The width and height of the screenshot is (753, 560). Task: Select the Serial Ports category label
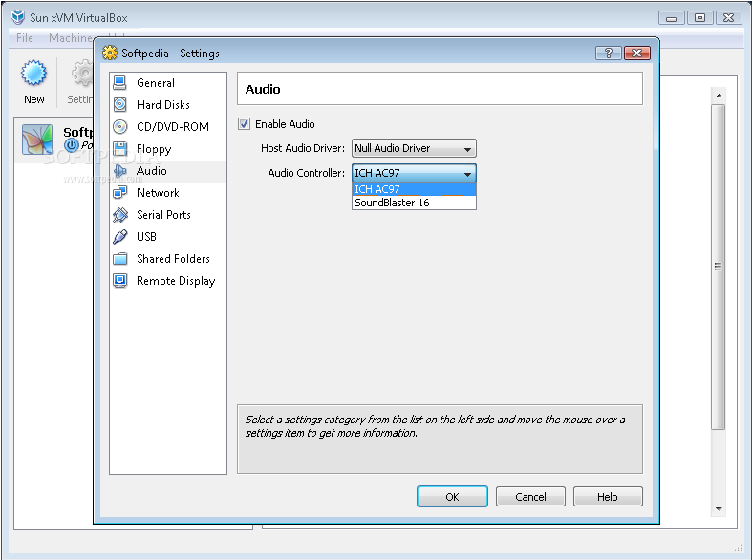[163, 215]
